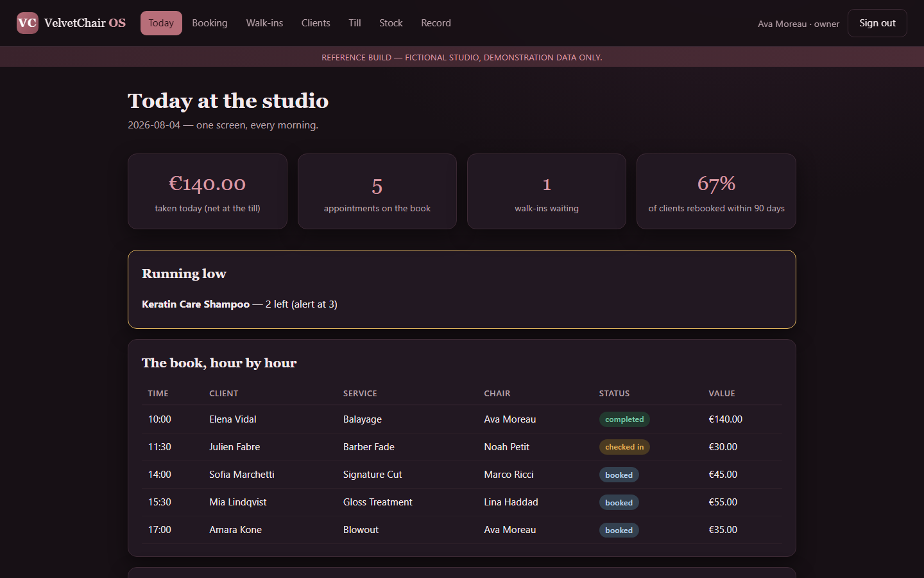Image resolution: width=924 pixels, height=578 pixels.
Task: Click chair name Lina Haddad
Action: pos(511,502)
